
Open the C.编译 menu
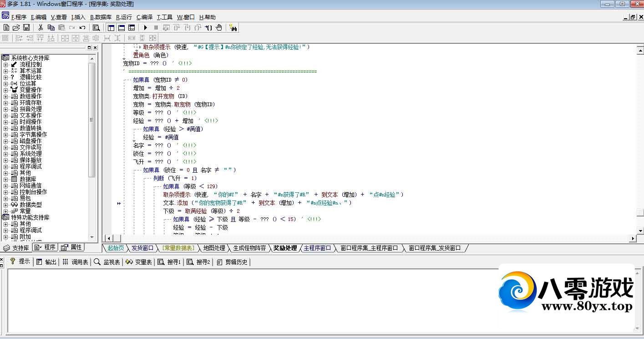144,17
